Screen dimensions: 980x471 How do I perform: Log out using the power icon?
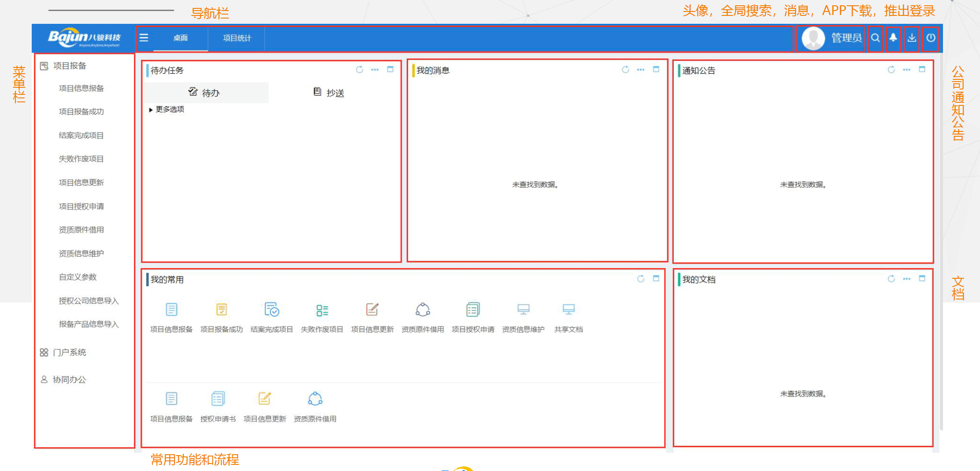[x=931, y=38]
